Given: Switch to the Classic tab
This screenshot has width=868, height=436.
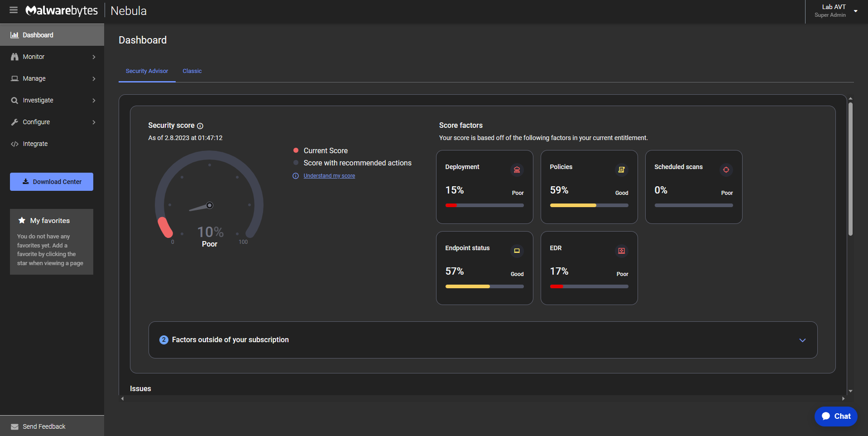Looking at the screenshot, I should tap(192, 71).
